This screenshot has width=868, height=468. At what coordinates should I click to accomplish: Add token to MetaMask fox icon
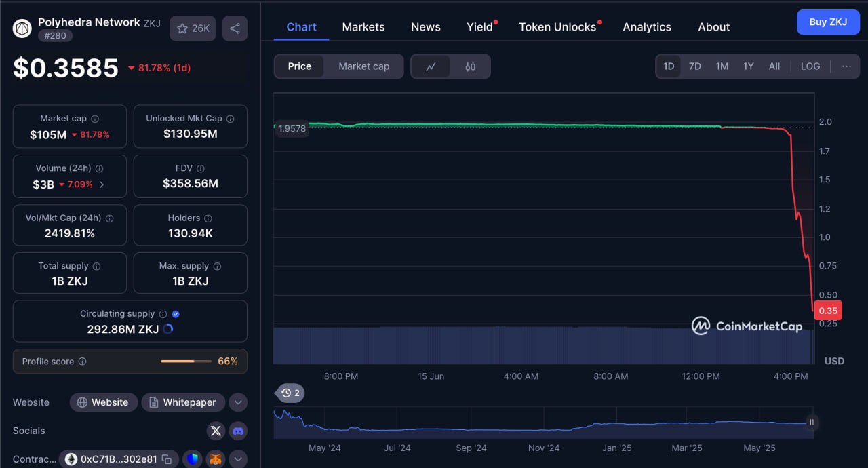point(215,459)
